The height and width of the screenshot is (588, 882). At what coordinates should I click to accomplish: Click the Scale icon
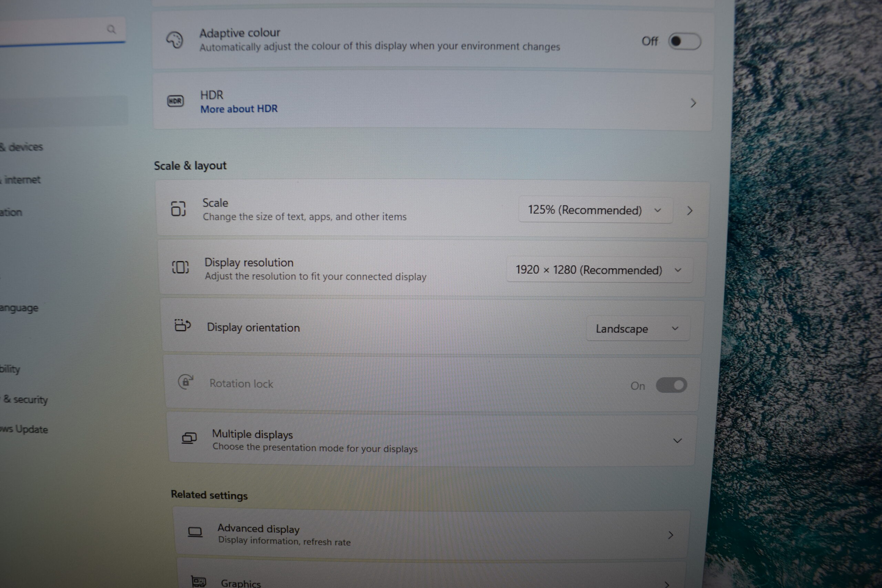point(178,208)
